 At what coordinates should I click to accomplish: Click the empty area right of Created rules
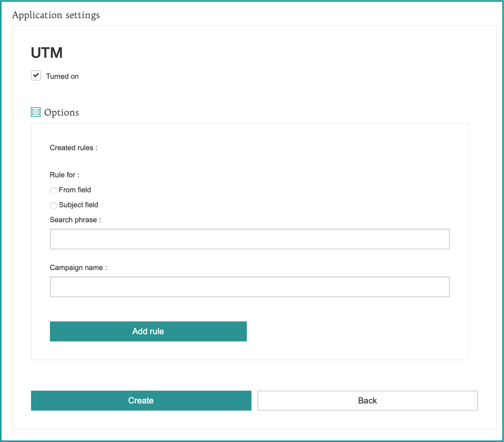pyautogui.click(x=250, y=148)
